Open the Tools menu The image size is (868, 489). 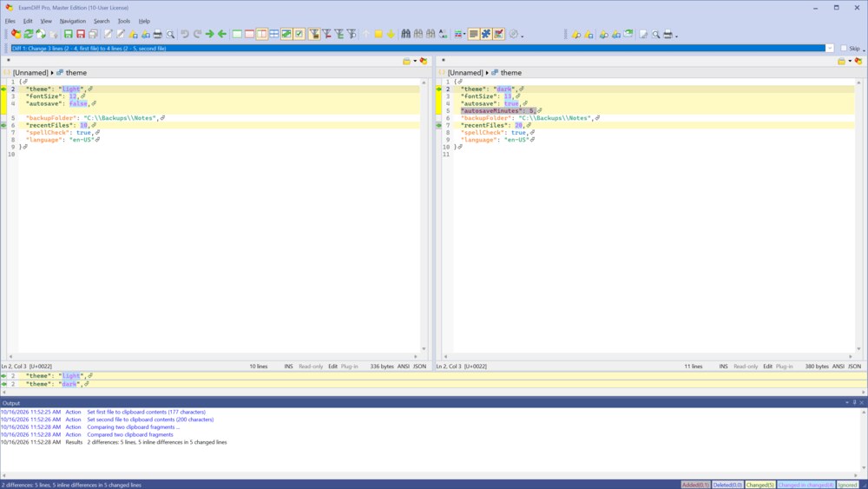(x=124, y=21)
